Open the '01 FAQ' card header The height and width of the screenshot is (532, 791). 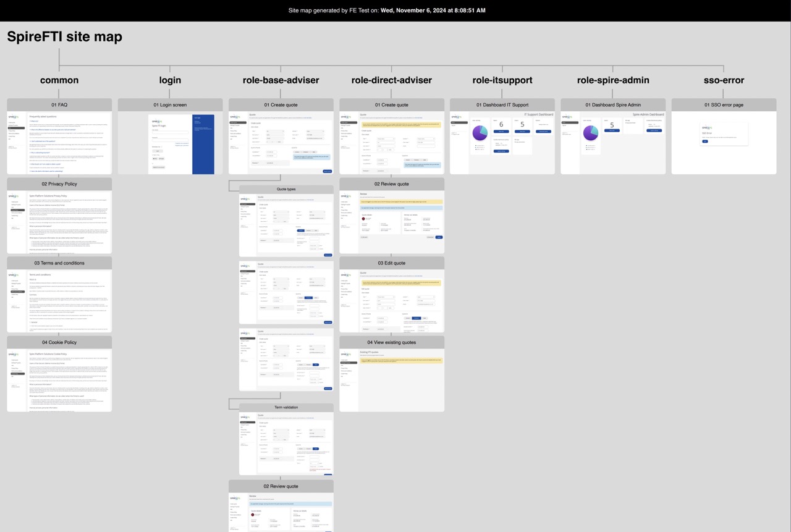click(x=59, y=105)
